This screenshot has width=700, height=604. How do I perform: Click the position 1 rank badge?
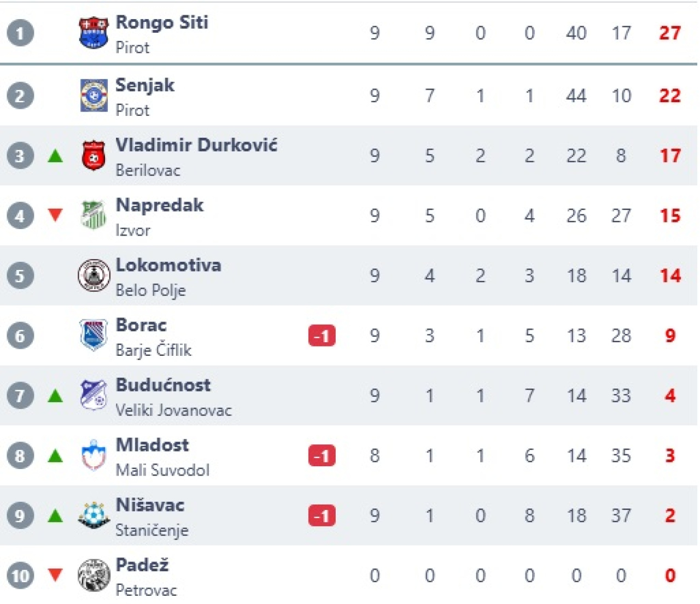[20, 33]
